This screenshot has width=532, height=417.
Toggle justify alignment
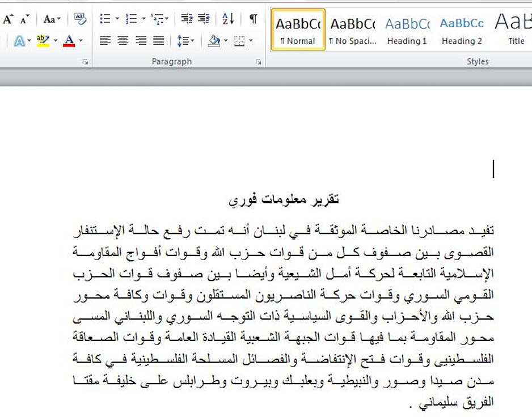click(158, 41)
